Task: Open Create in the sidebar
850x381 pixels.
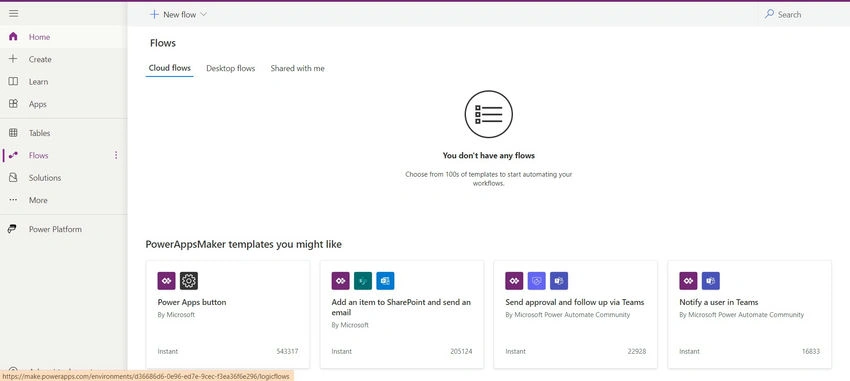Action: [63, 59]
